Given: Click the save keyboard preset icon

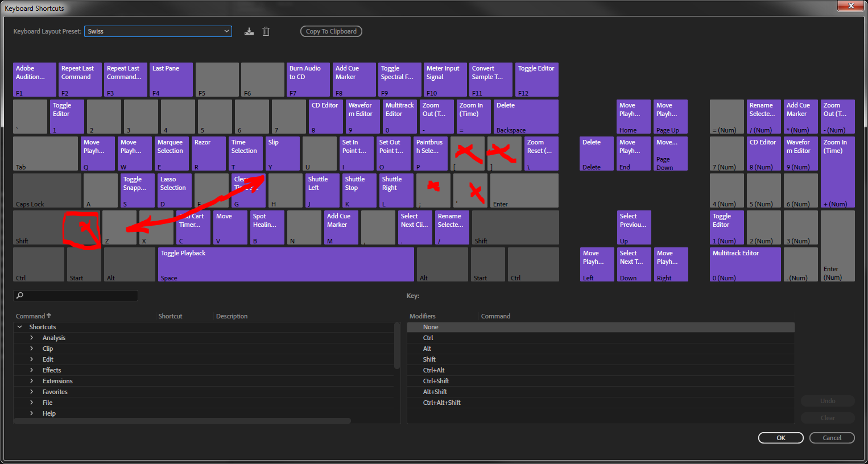Looking at the screenshot, I should 249,31.
